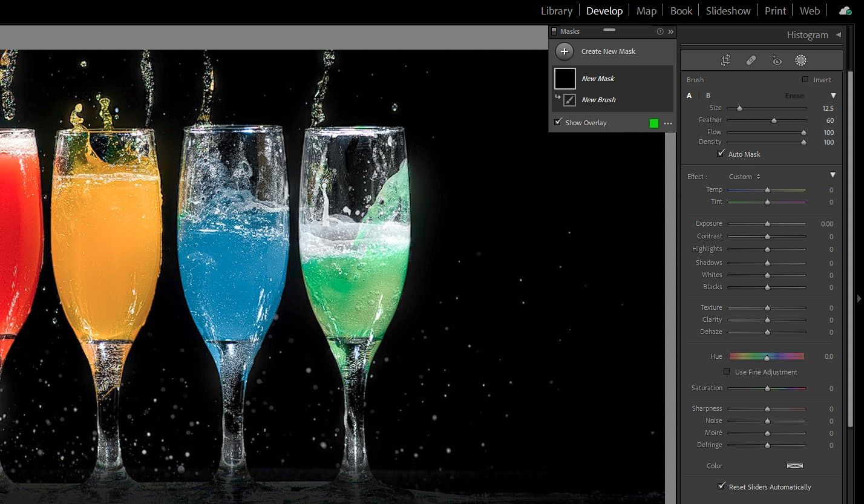Open the Web module

(x=810, y=11)
